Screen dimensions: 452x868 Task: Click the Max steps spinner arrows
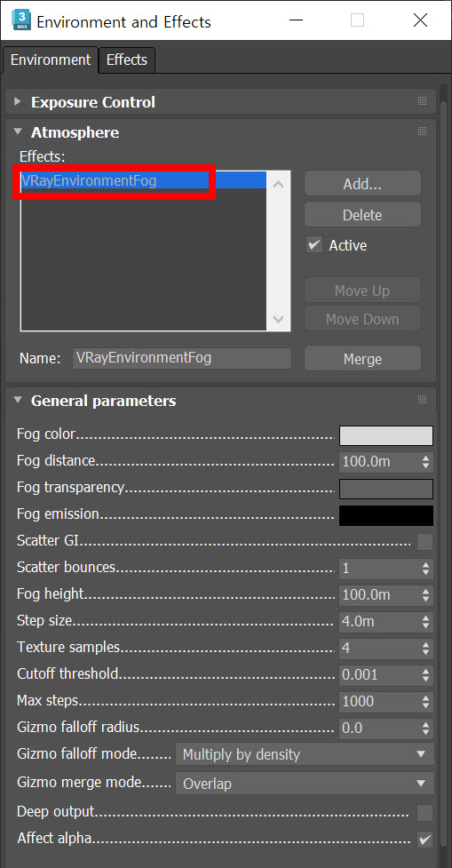point(425,701)
